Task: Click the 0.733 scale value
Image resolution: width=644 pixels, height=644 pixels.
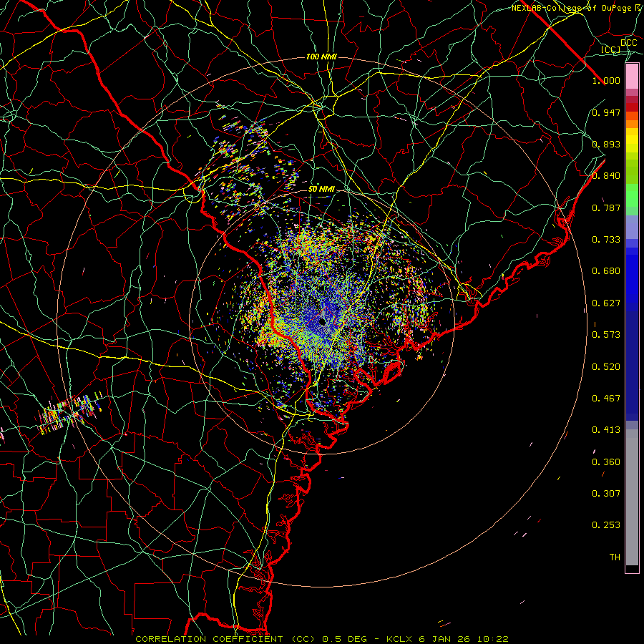Action: [606, 240]
